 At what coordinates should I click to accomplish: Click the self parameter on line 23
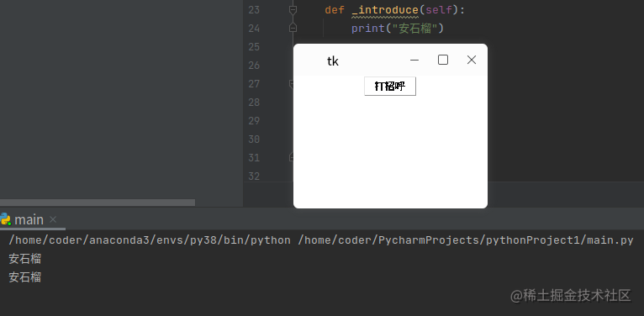coord(439,10)
